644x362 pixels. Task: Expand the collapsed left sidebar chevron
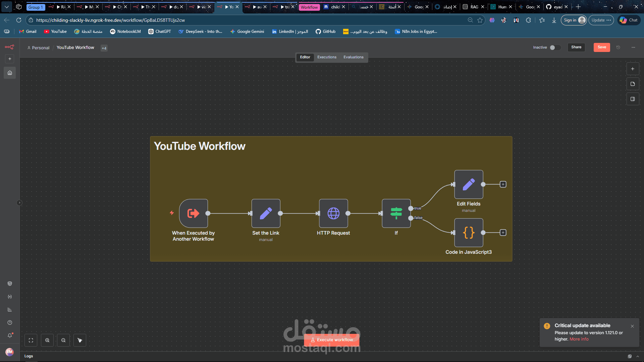(19, 203)
